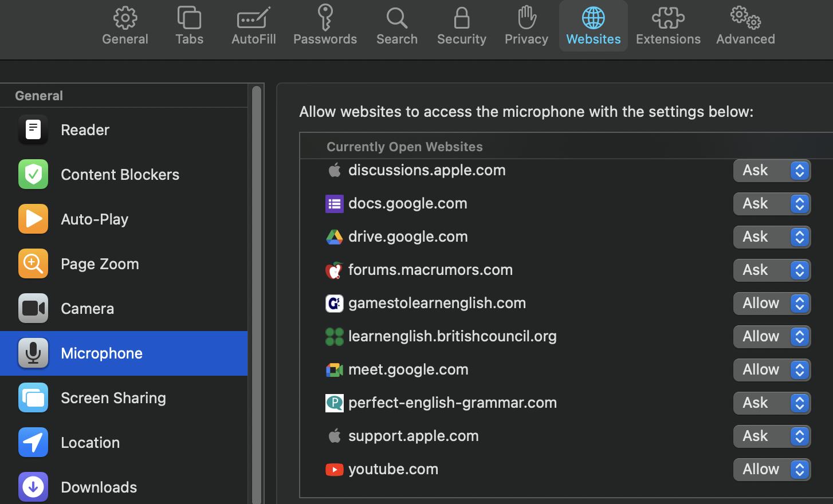Select Page Zoom in the sidebar

tap(100, 263)
